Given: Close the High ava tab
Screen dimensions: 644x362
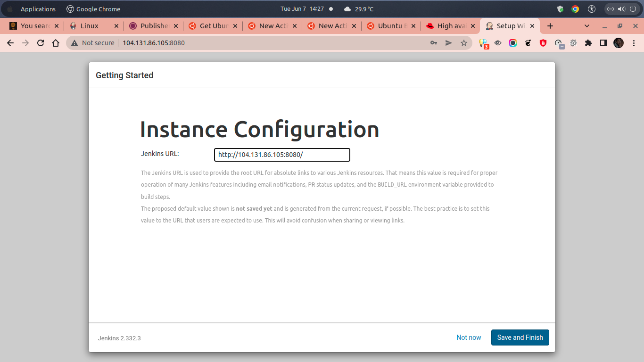Looking at the screenshot, I should tap(473, 26).
